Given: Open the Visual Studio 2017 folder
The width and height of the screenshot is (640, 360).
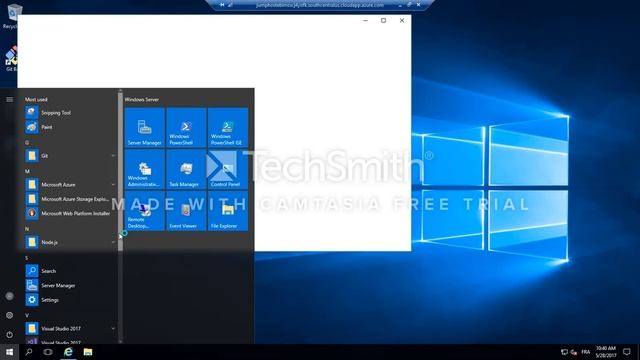Looking at the screenshot, I should tap(70, 328).
